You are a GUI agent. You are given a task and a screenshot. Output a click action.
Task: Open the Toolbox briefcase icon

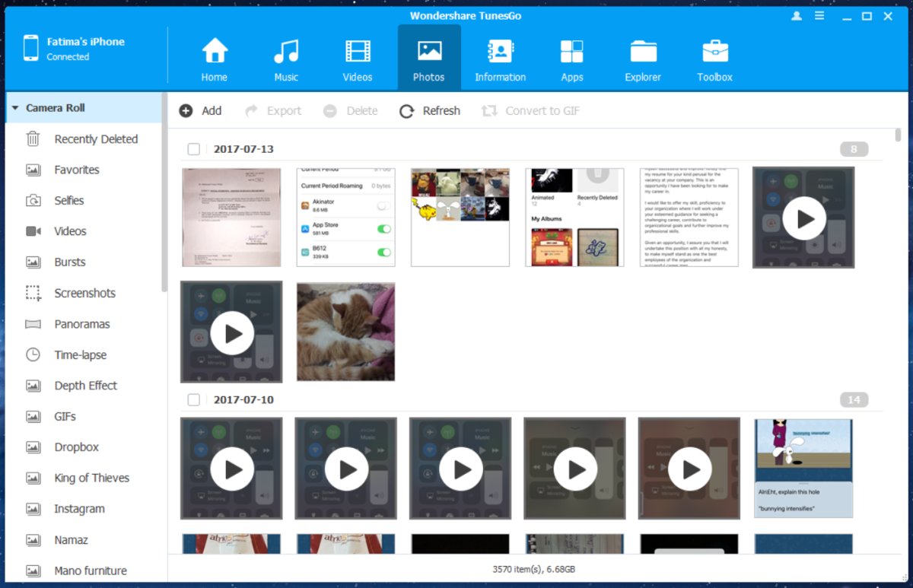pos(715,52)
